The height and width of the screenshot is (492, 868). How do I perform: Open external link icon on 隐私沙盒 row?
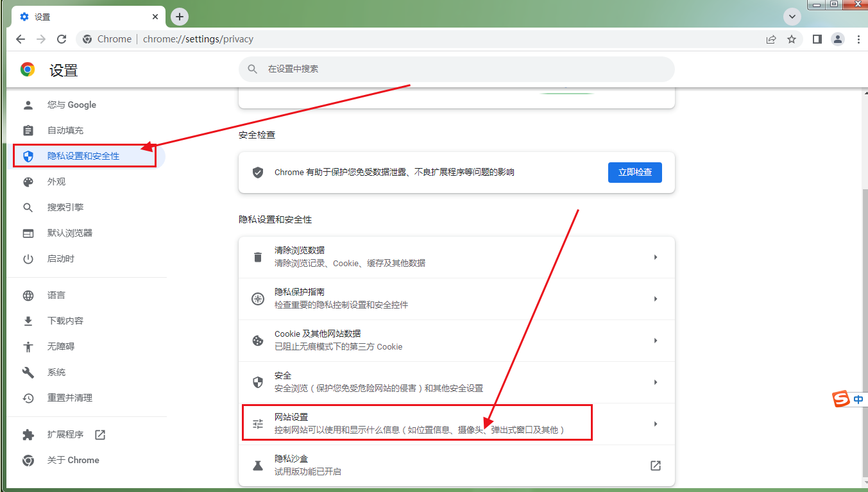[x=656, y=466]
